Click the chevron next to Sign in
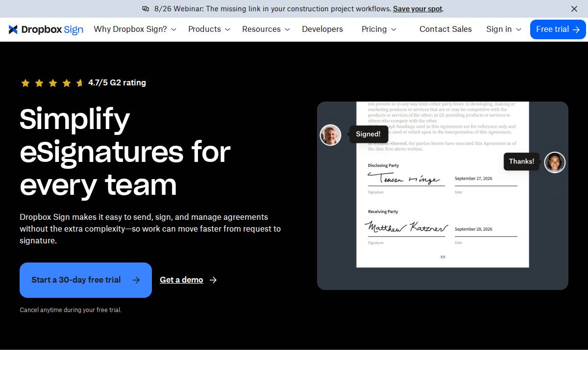The height and width of the screenshot is (368, 588). [518, 30]
